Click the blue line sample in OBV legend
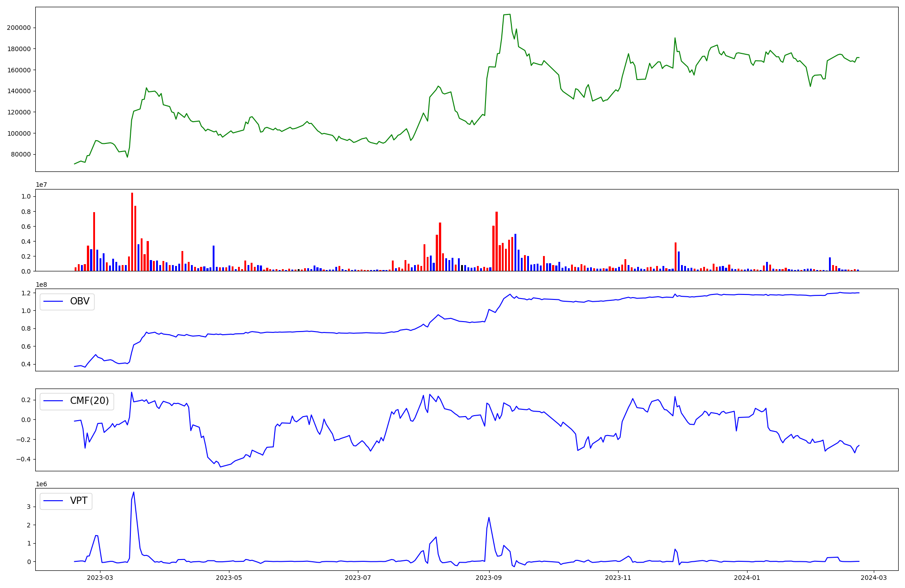Screen dimensions: 905x588 (53, 301)
